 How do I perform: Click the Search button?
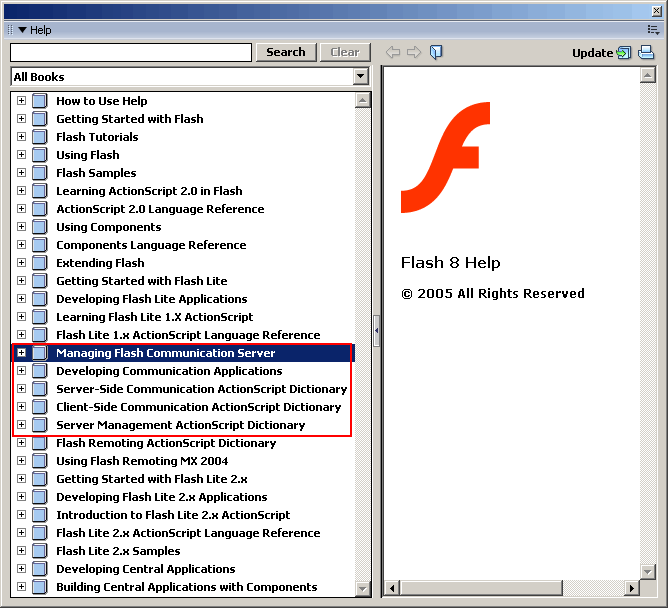pyautogui.click(x=286, y=52)
